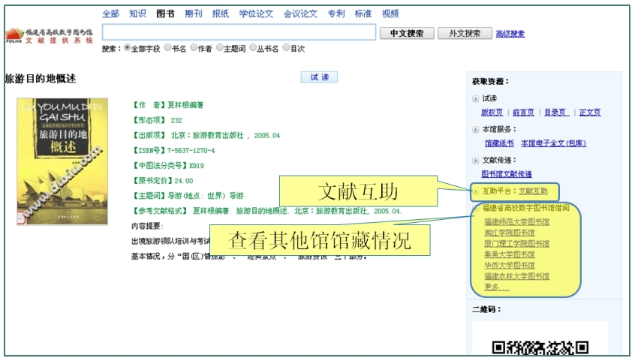The width and height of the screenshot is (635, 364).
Task: Click the 试读 button beside book title
Action: click(319, 77)
